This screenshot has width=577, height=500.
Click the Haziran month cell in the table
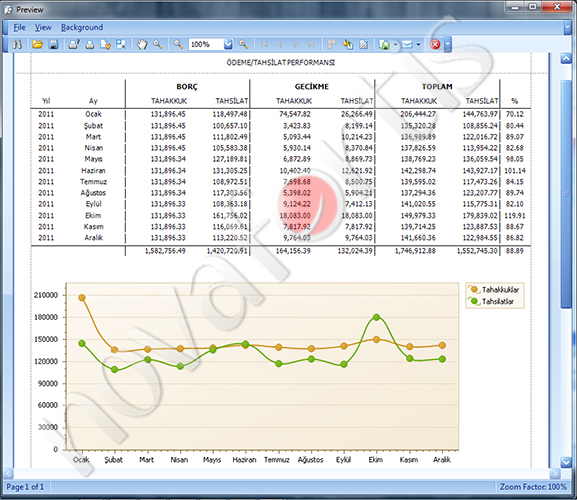[x=93, y=171]
